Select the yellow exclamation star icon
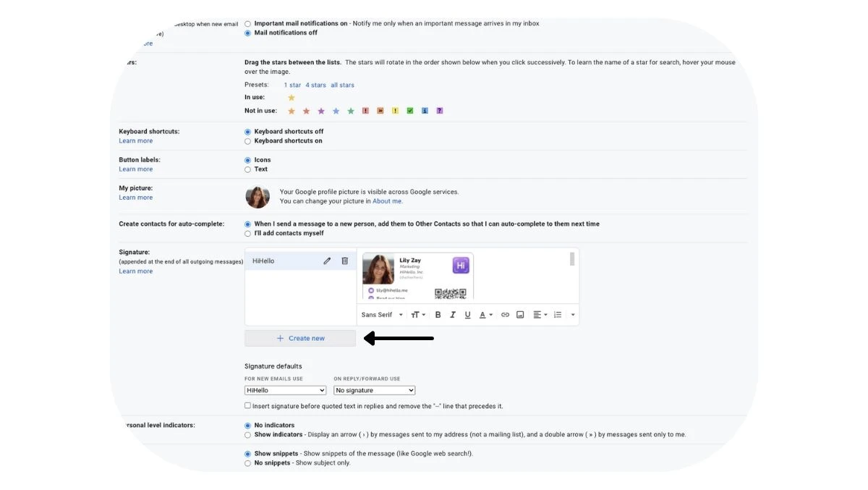The height and width of the screenshot is (490, 868). pos(395,110)
